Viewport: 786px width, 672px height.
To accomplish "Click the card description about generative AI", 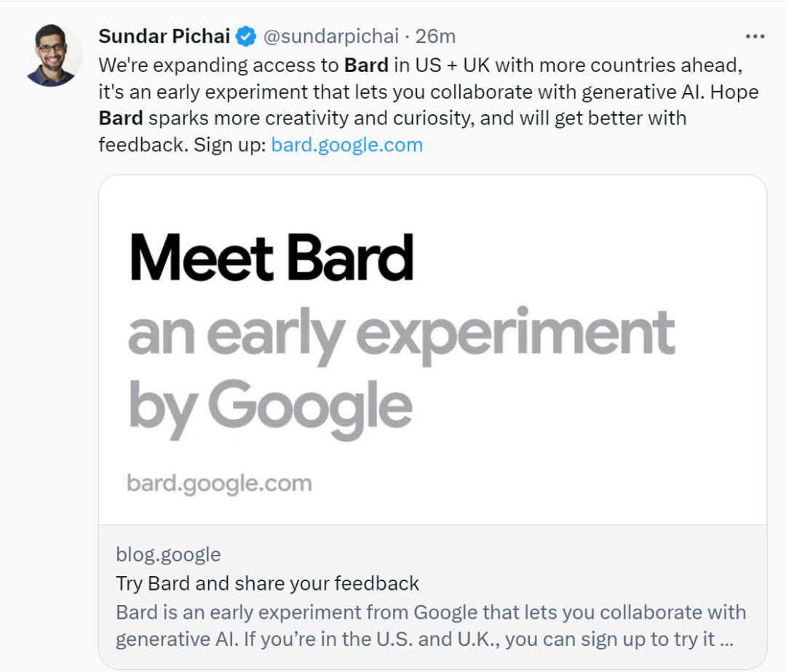I will tap(429, 625).
